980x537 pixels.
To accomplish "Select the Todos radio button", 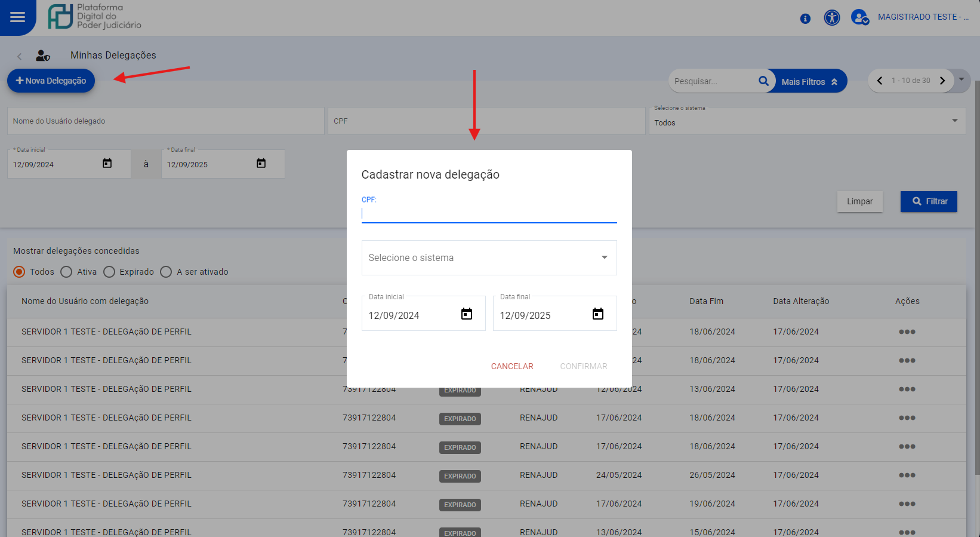I will [x=20, y=272].
